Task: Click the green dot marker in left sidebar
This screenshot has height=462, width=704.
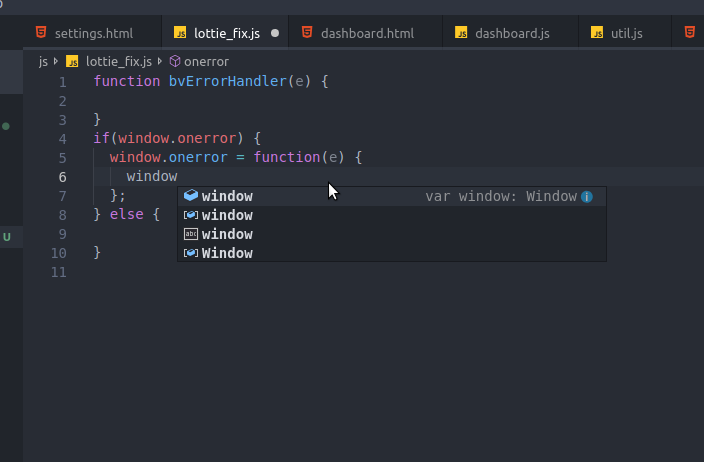Action: [6, 126]
